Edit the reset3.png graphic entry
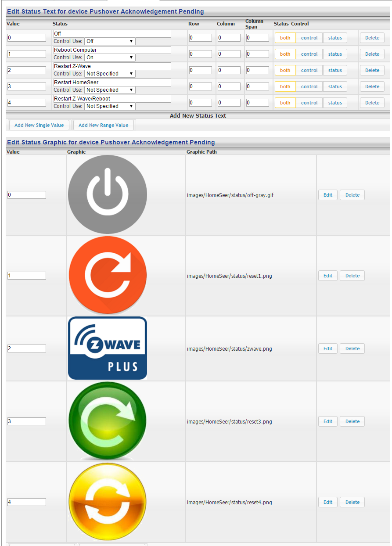The height and width of the screenshot is (546, 392). [x=328, y=421]
